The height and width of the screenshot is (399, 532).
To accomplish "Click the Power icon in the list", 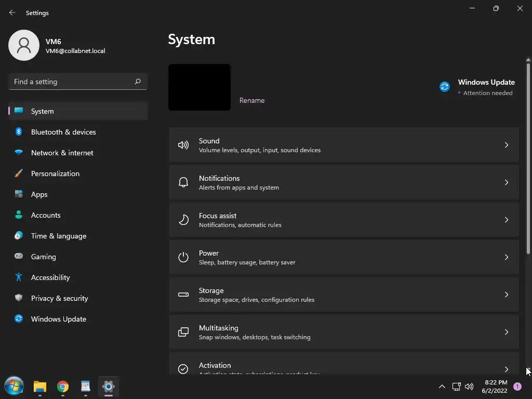I will pyautogui.click(x=183, y=257).
